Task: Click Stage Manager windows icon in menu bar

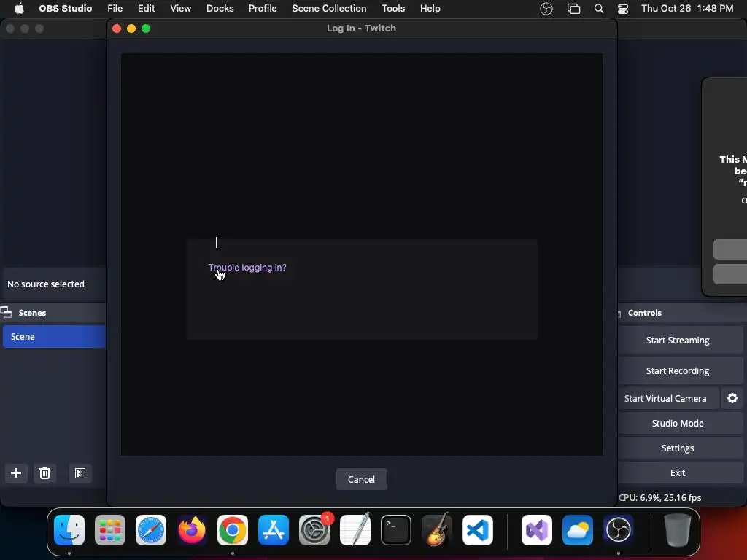Action: click(x=573, y=9)
